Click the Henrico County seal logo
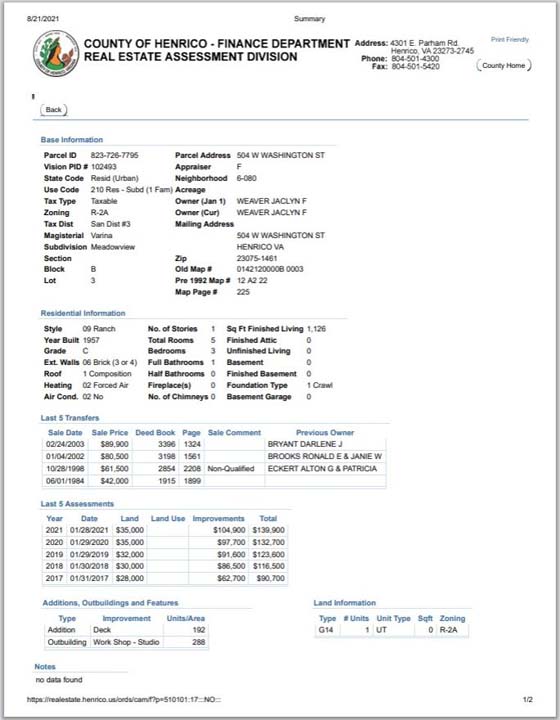 (x=56, y=53)
